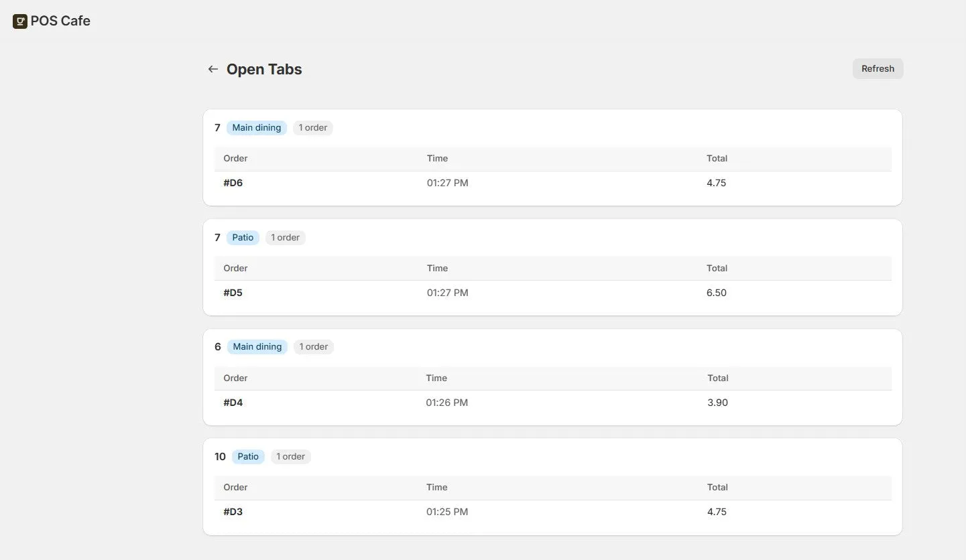966x560 pixels.
Task: Refresh the open tabs list
Action: coord(878,68)
